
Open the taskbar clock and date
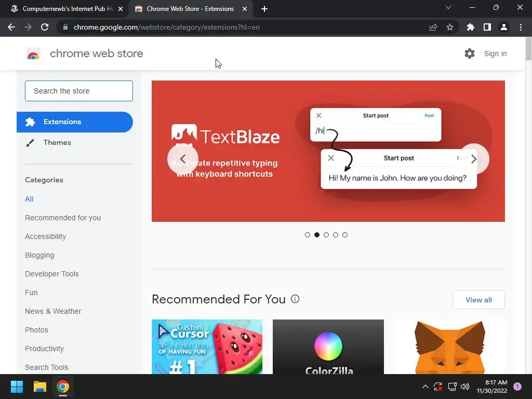pos(492,387)
